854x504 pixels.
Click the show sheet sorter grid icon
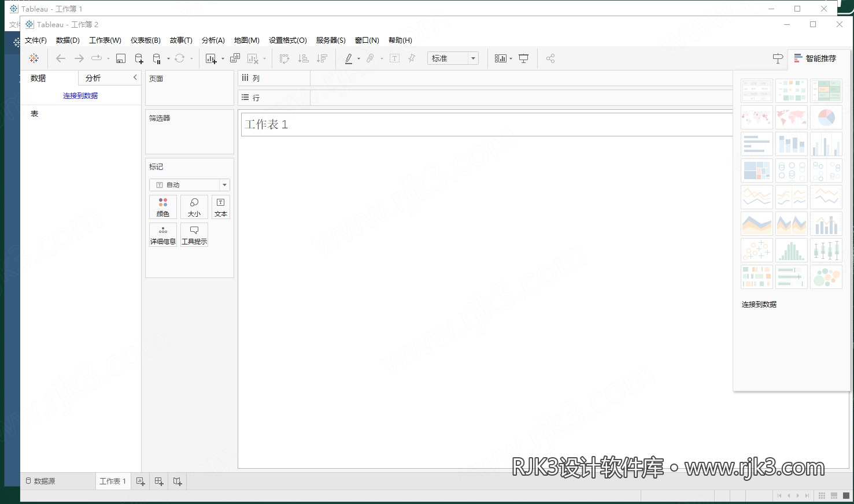(822, 496)
